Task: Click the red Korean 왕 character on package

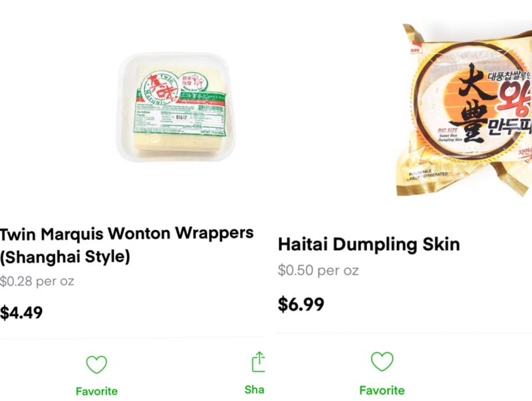Action: [x=514, y=98]
